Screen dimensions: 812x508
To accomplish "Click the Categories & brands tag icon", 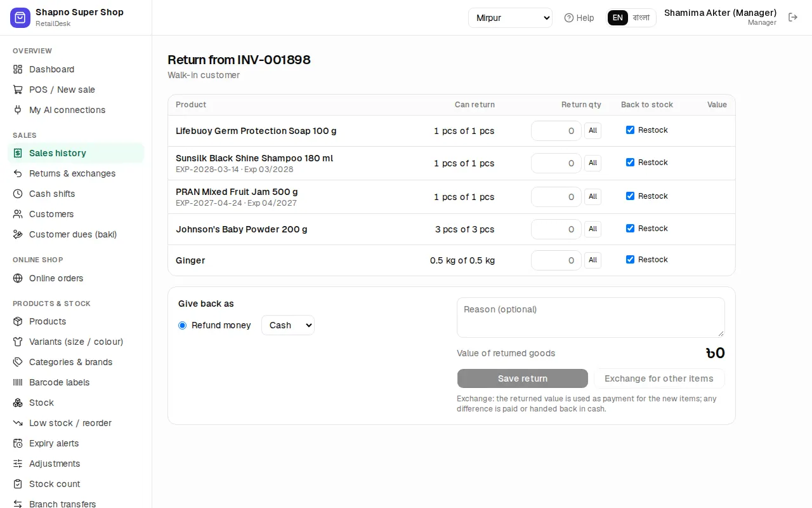I will (18, 362).
